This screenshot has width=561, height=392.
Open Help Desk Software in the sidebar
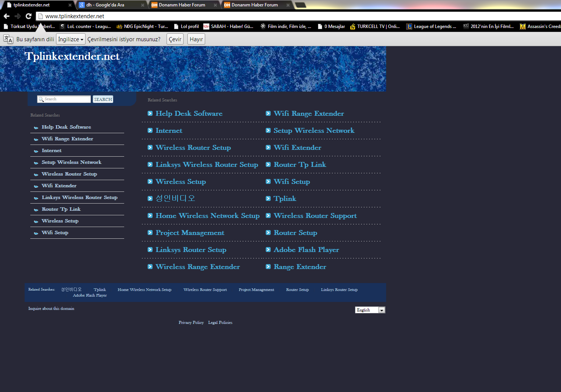66,127
